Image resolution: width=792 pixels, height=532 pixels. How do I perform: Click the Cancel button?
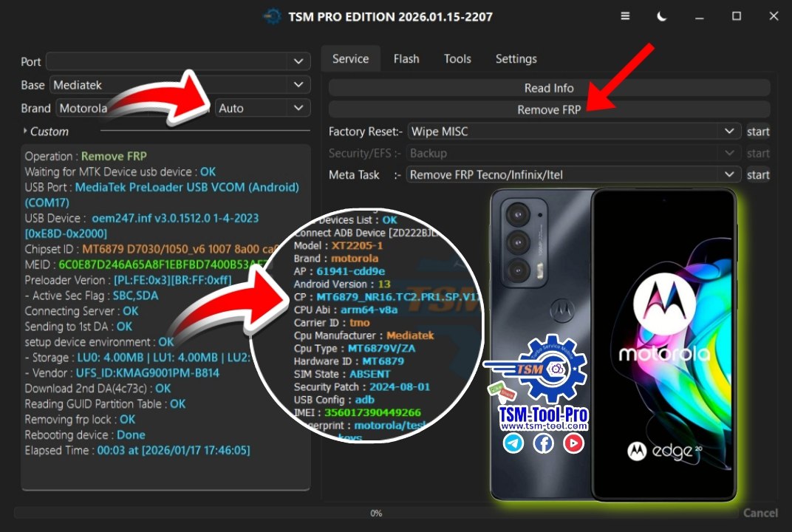coord(760,513)
